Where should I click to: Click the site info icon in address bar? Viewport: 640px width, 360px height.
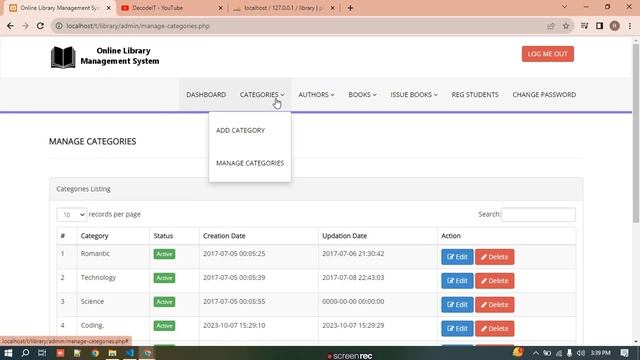[59, 26]
